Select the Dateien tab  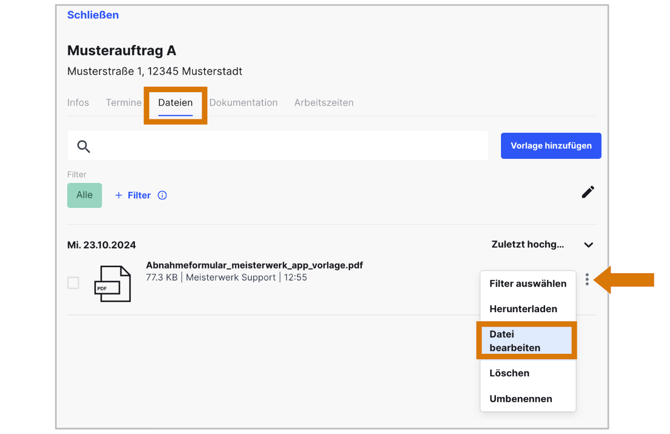click(175, 103)
